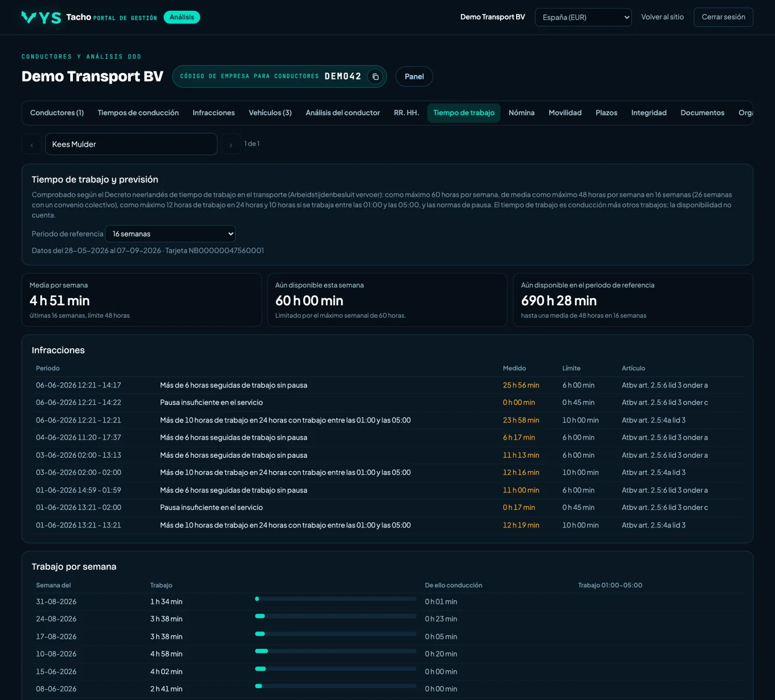Click infraction period 06-06-2026 12:21 - 14:17
Screen dimensions: 775x700
click(x=79, y=385)
